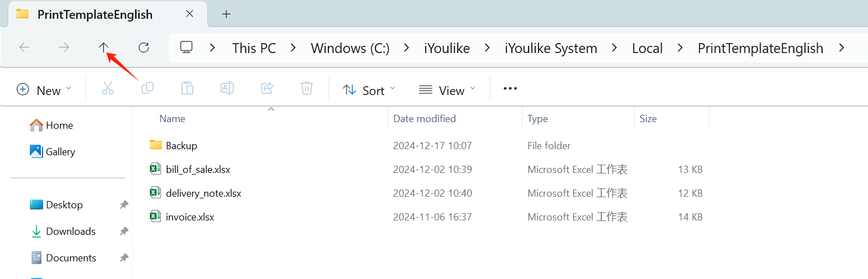The height and width of the screenshot is (279, 868).
Task: Click the Rename icon in toolbar
Action: 227,88
